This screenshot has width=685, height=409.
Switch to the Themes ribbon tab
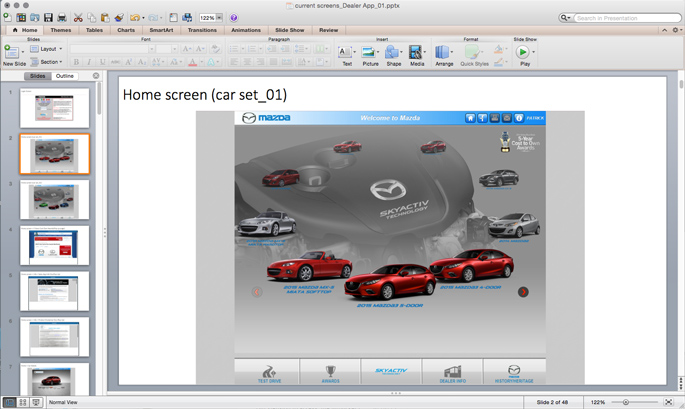click(61, 30)
